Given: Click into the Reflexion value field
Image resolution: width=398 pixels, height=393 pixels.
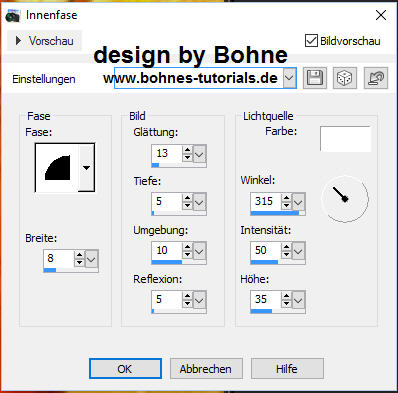Looking at the screenshot, I should [x=167, y=299].
